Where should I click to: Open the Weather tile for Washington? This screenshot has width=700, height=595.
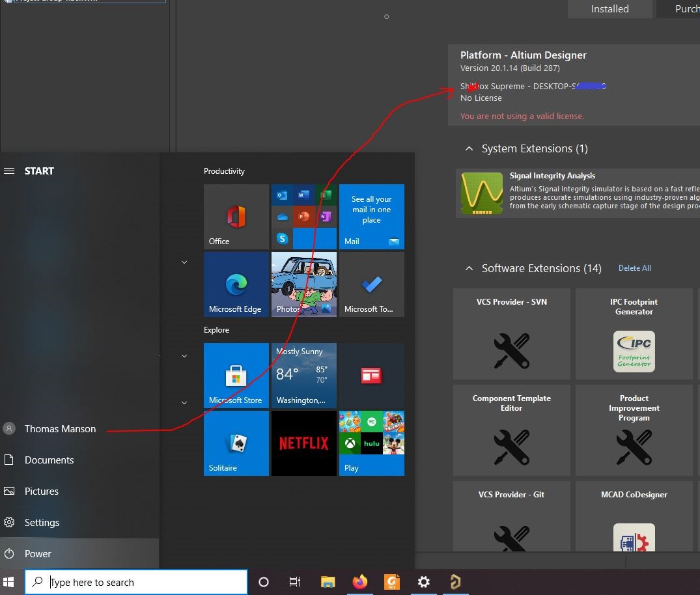pyautogui.click(x=304, y=376)
